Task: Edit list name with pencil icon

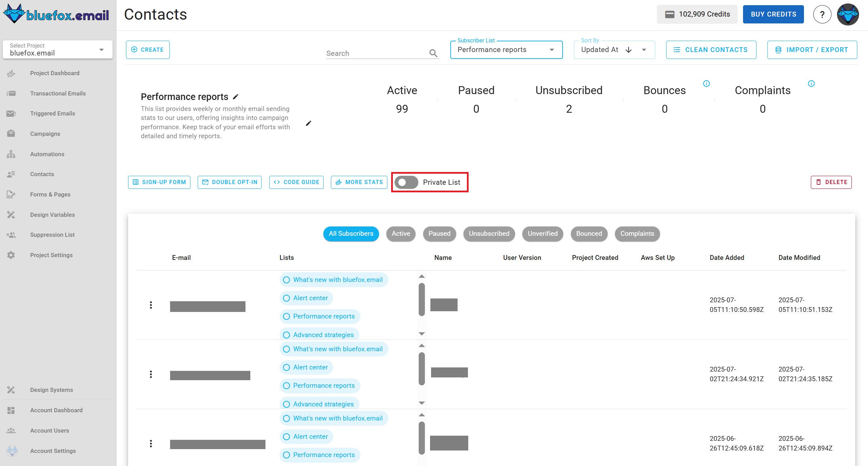Action: (x=236, y=97)
